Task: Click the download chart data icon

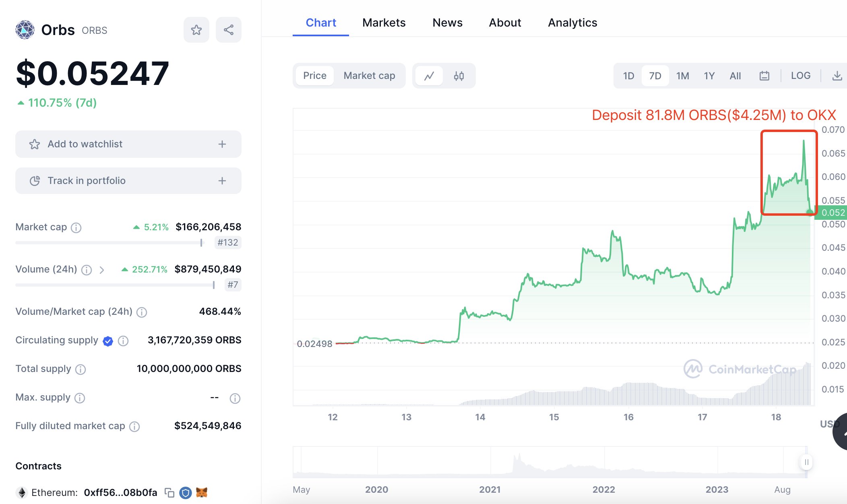Action: click(x=837, y=76)
